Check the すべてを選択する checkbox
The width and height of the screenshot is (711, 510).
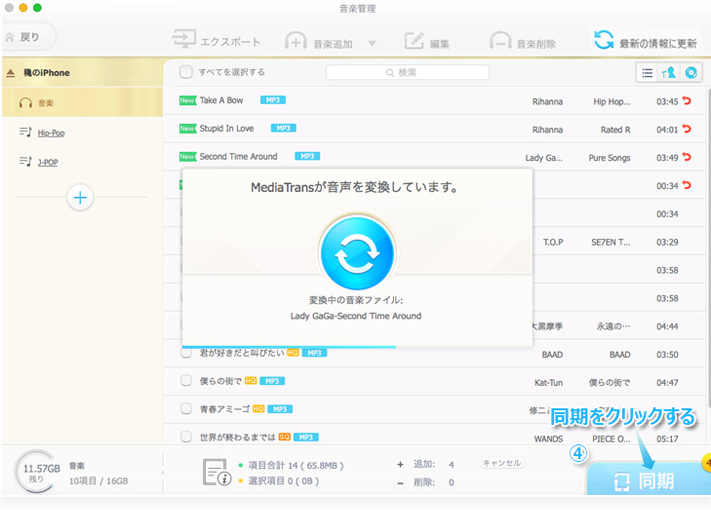click(185, 72)
